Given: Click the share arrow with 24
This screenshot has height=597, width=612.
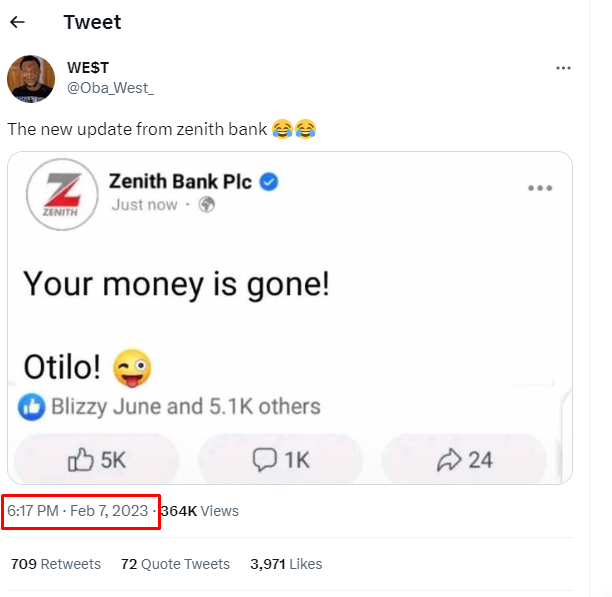Looking at the screenshot, I should click(464, 460).
